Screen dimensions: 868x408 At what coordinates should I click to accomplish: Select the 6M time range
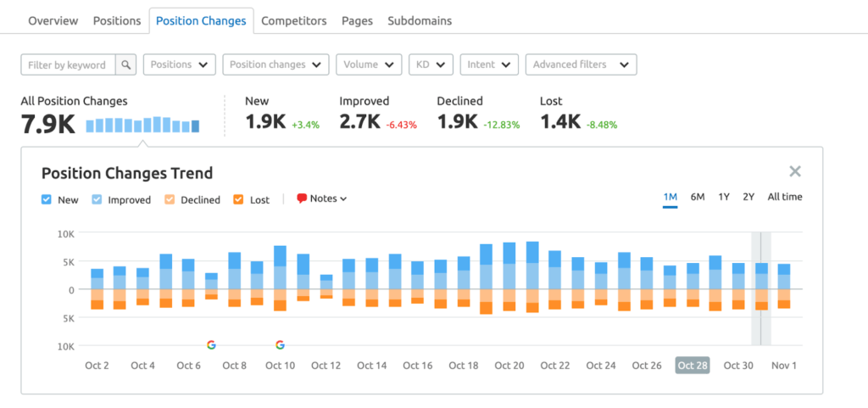pyautogui.click(x=698, y=197)
